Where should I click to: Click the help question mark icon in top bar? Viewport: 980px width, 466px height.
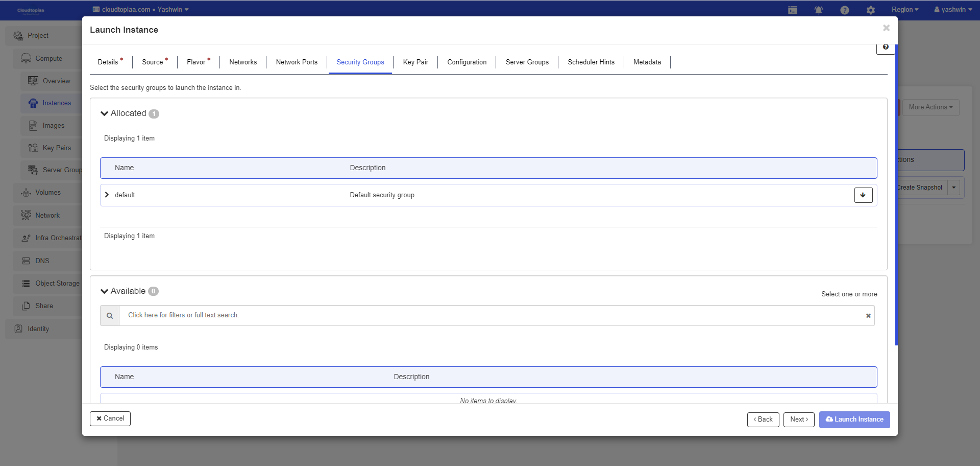coord(844,10)
